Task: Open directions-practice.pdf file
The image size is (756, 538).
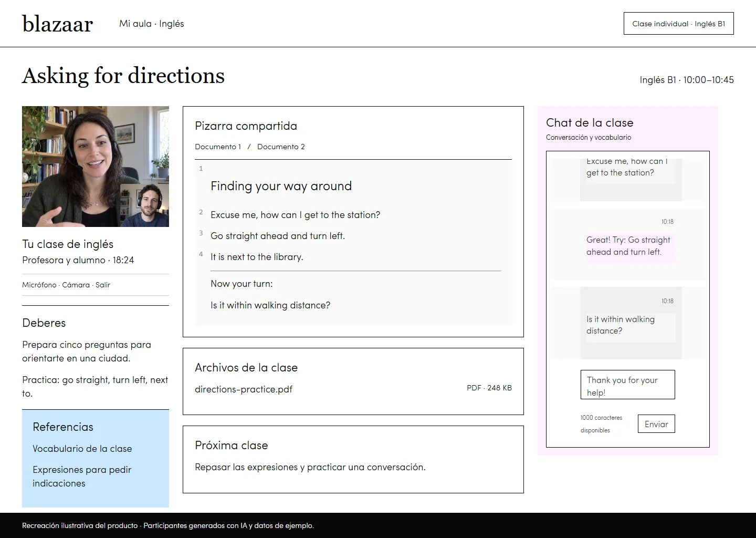Action: point(244,389)
